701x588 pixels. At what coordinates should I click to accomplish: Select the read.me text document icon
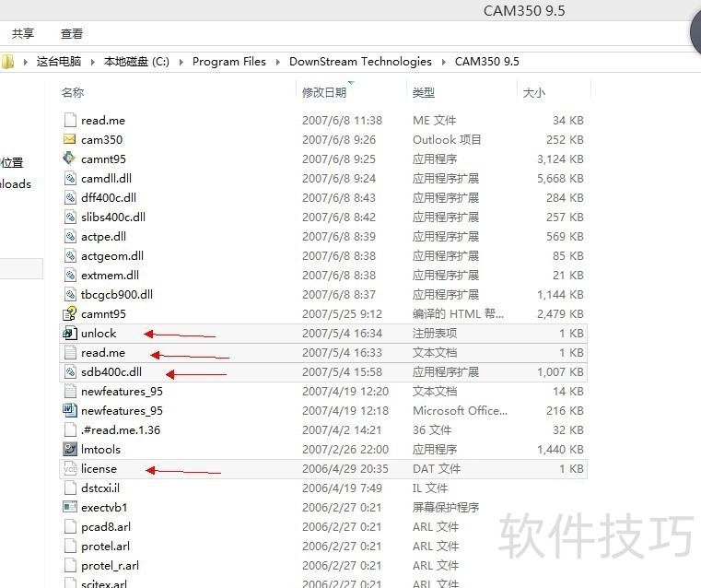point(70,352)
